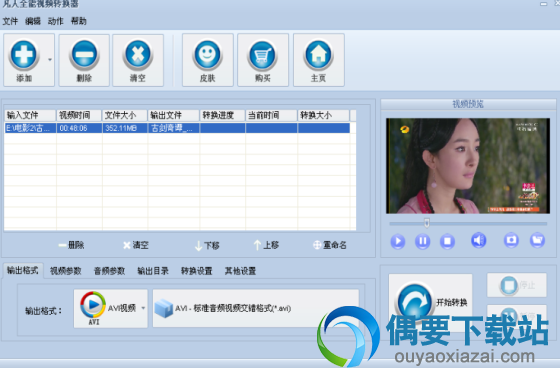Expand the 添加 button dropdown arrow
The image size is (560, 368).
click(50, 60)
